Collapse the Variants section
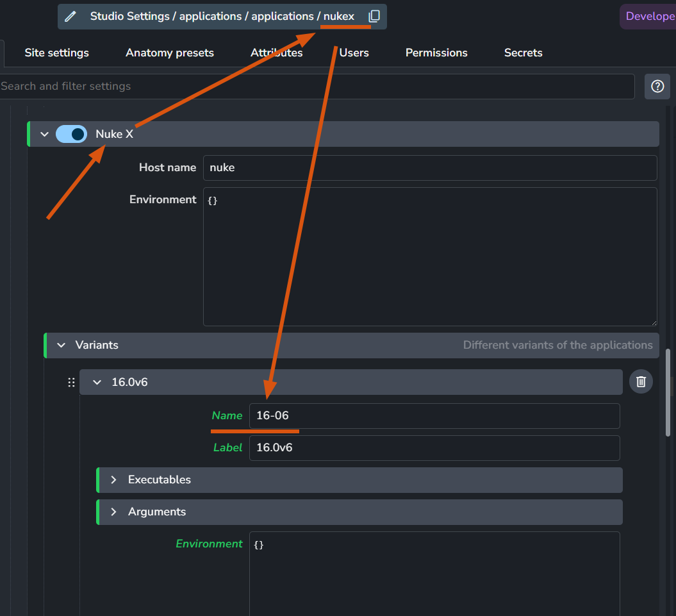 tap(62, 345)
